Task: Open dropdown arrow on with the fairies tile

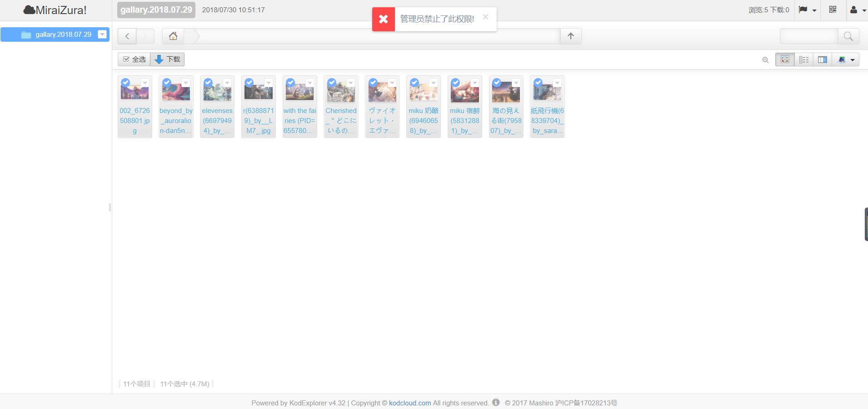Action: pos(310,83)
